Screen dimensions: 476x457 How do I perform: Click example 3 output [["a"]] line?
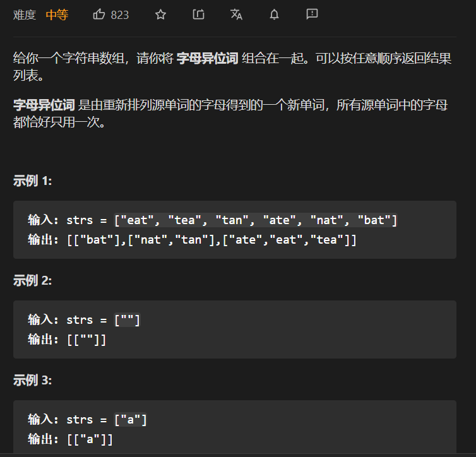pos(71,439)
